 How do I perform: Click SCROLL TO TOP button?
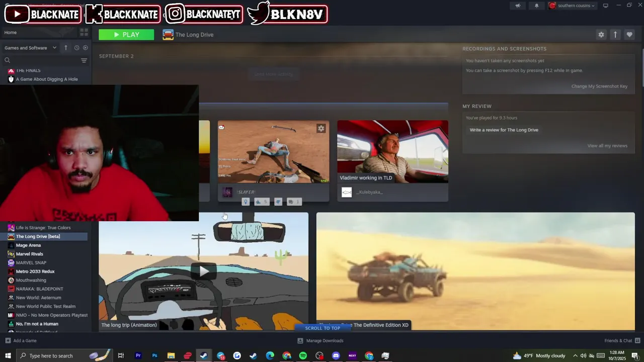click(x=323, y=328)
